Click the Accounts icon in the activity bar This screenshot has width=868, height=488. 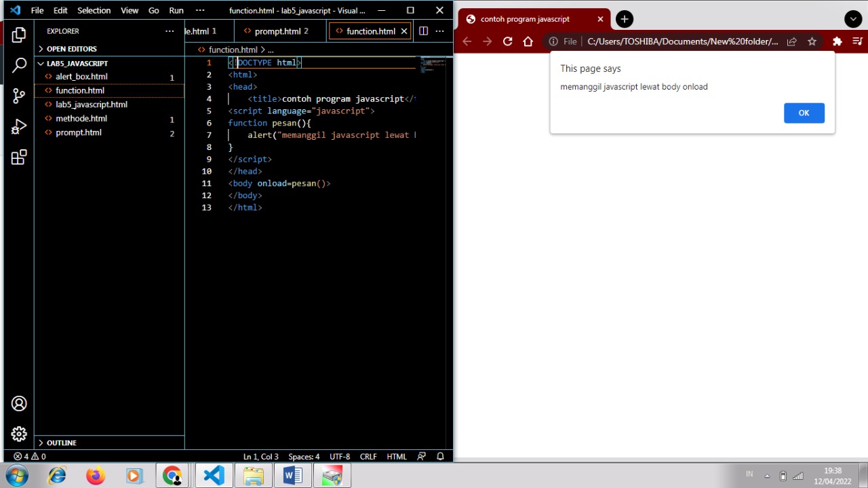18,403
